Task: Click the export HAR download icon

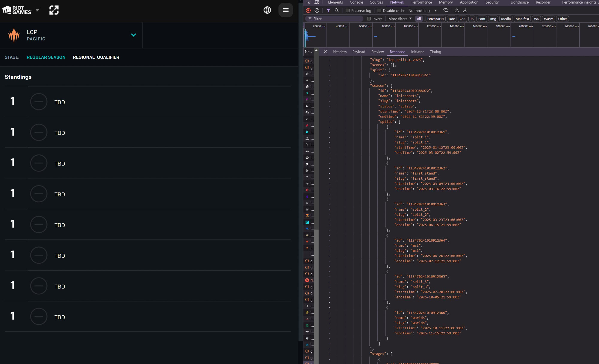Action: (465, 10)
